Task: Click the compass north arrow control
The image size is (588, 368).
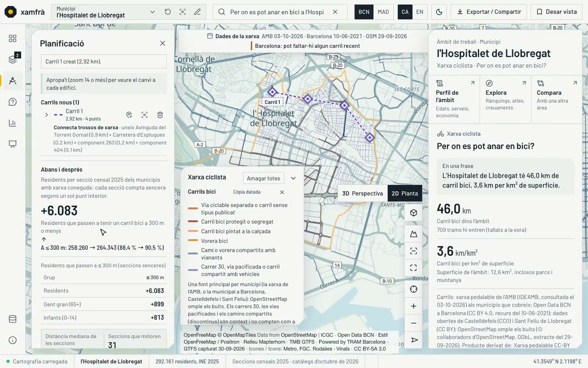Action: click(413, 340)
